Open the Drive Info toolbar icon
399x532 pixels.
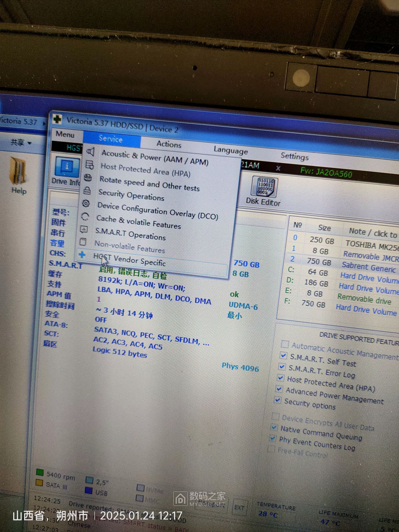click(67, 171)
